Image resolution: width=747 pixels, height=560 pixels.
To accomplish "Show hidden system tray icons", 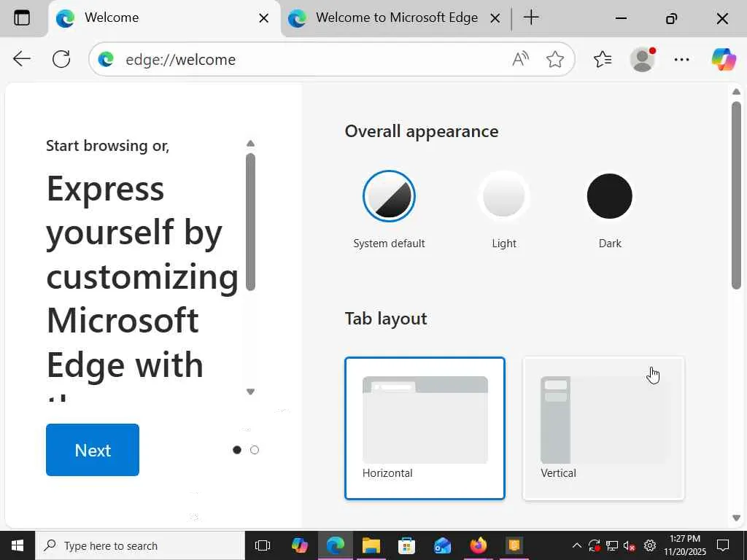I will (x=576, y=545).
